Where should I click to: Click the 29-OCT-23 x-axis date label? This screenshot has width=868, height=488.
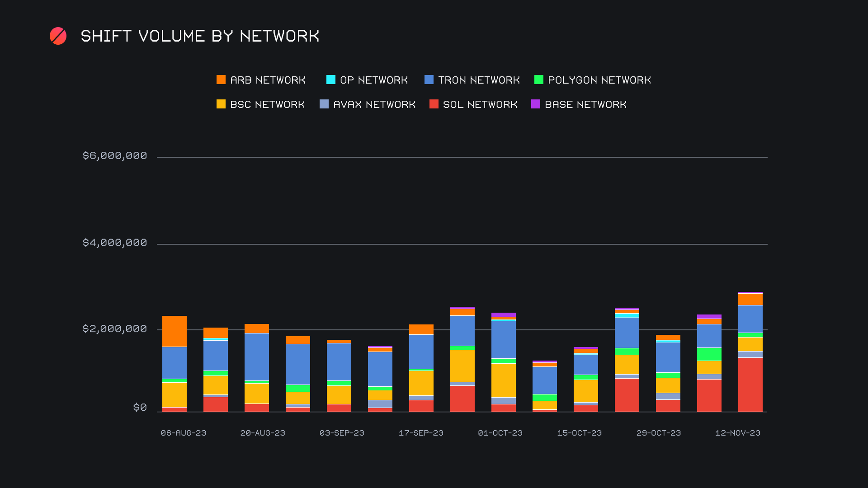[x=658, y=433]
